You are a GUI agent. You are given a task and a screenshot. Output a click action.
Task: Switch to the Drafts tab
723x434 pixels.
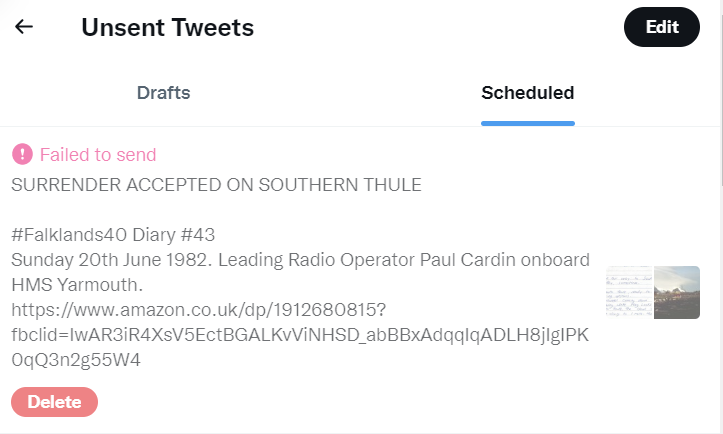tap(163, 93)
